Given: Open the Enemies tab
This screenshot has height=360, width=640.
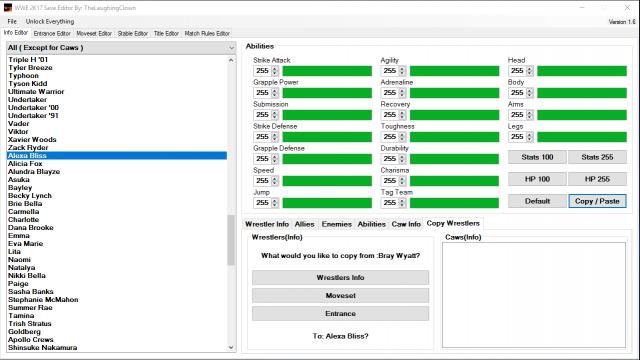Looking at the screenshot, I should [x=336, y=224].
